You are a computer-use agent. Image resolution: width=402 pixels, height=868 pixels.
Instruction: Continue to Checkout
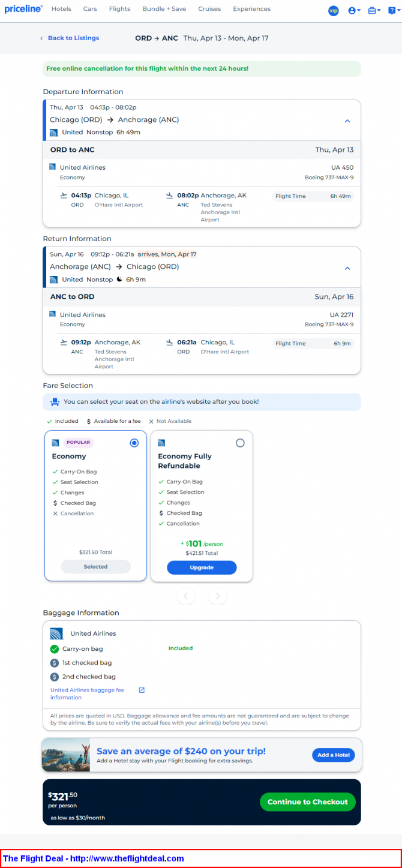click(307, 801)
